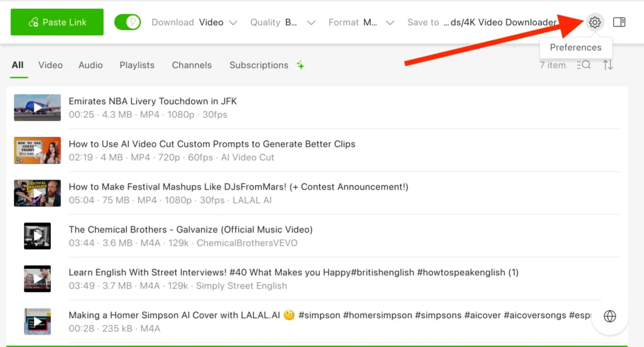Switch to the Audio tab

(91, 65)
